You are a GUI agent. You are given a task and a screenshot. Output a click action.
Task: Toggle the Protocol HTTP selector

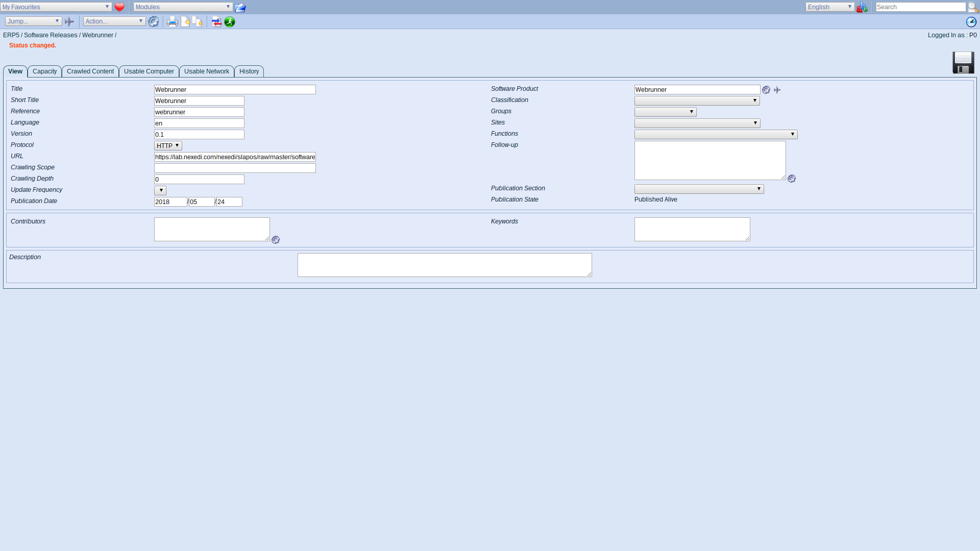(x=167, y=145)
